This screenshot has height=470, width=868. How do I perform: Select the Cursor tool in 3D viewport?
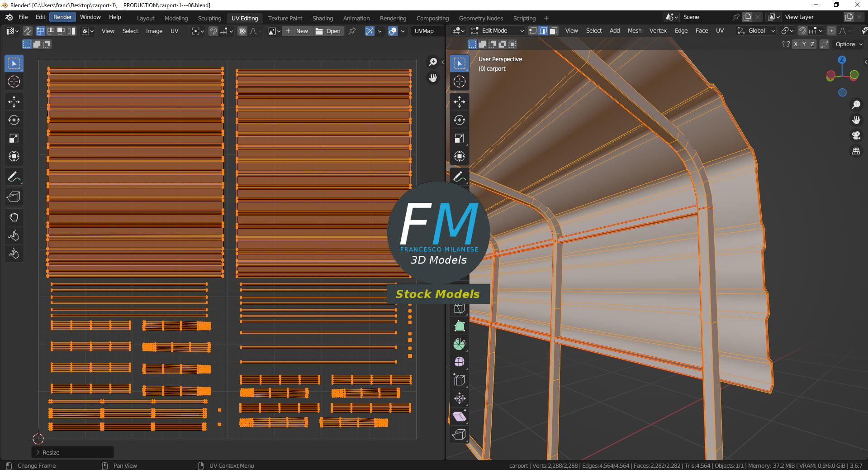(x=460, y=82)
